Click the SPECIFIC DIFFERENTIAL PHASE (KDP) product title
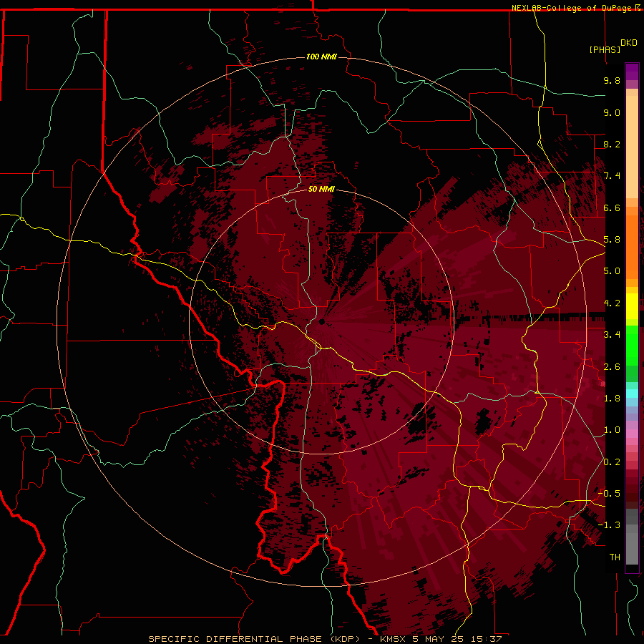 click(254, 639)
